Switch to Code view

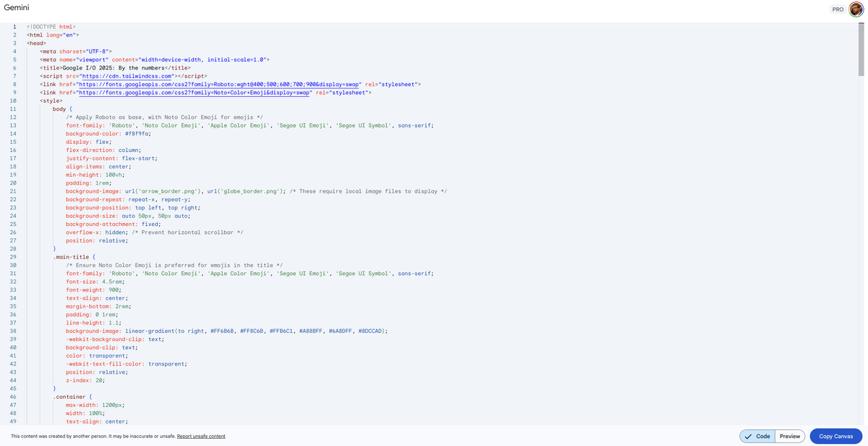coord(757,436)
